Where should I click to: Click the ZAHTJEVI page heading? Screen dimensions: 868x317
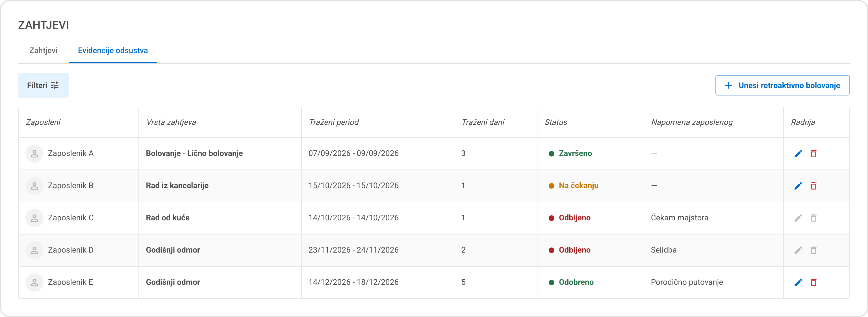44,25
